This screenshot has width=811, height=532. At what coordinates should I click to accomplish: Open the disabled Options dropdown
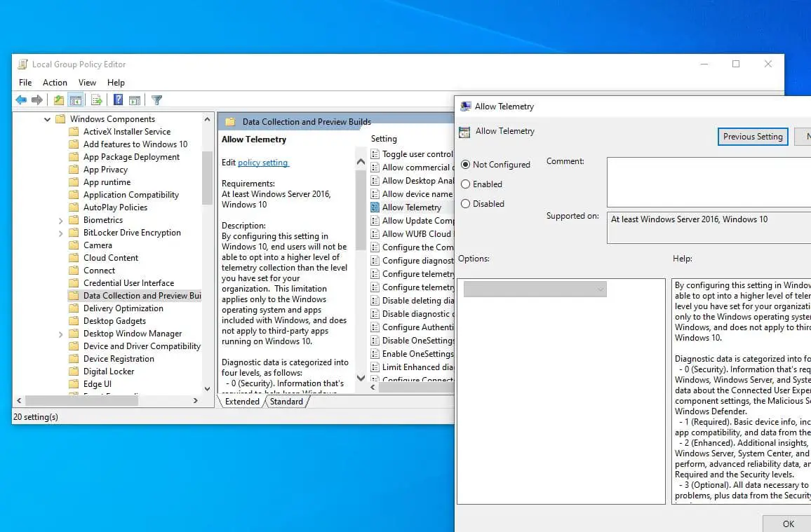pyautogui.click(x=535, y=289)
